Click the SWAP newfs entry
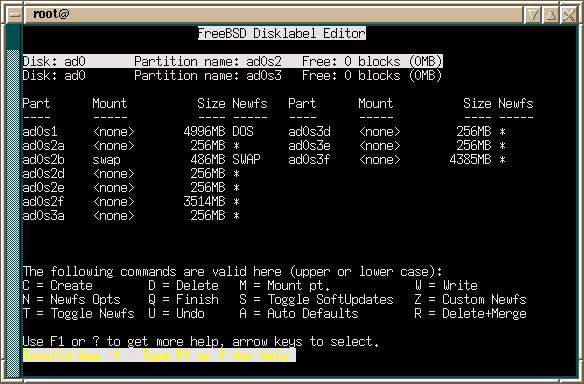The image size is (584, 384). click(x=246, y=160)
